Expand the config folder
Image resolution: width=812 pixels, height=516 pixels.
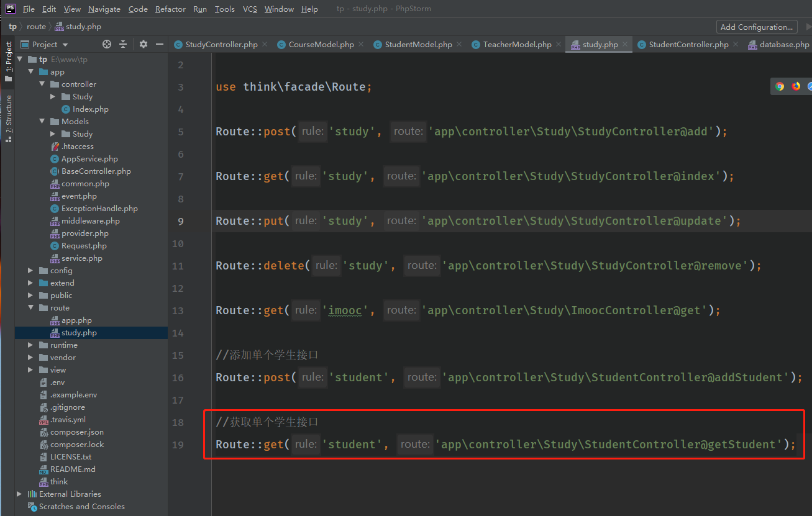(x=31, y=271)
